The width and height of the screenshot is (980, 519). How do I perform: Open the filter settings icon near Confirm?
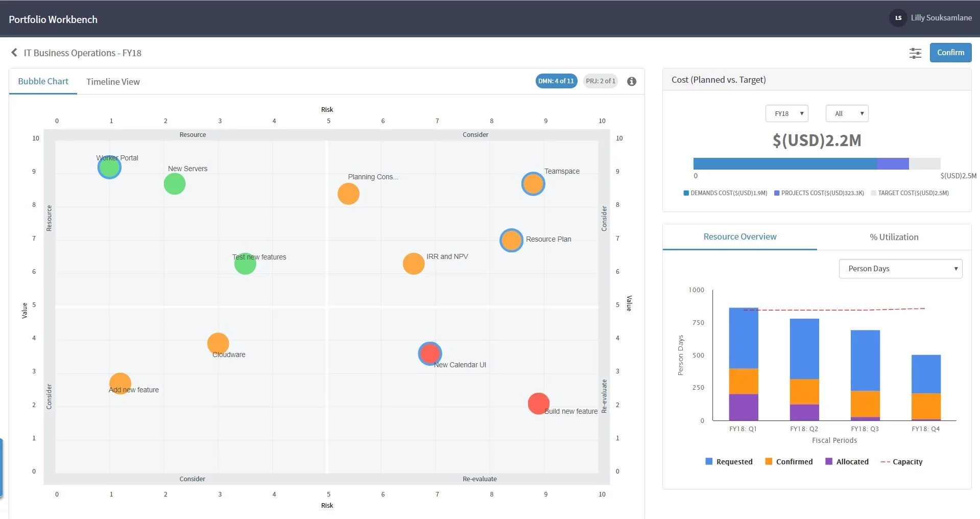915,53
